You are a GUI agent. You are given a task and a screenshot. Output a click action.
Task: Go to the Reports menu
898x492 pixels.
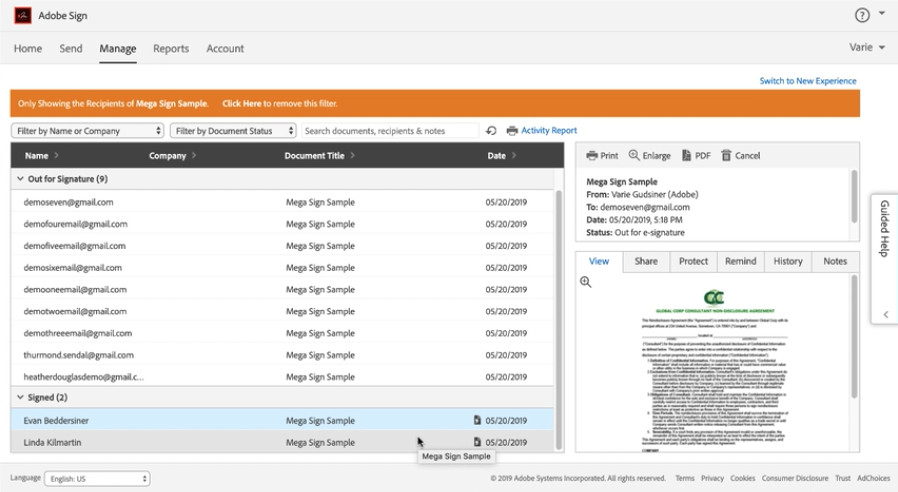[171, 48]
